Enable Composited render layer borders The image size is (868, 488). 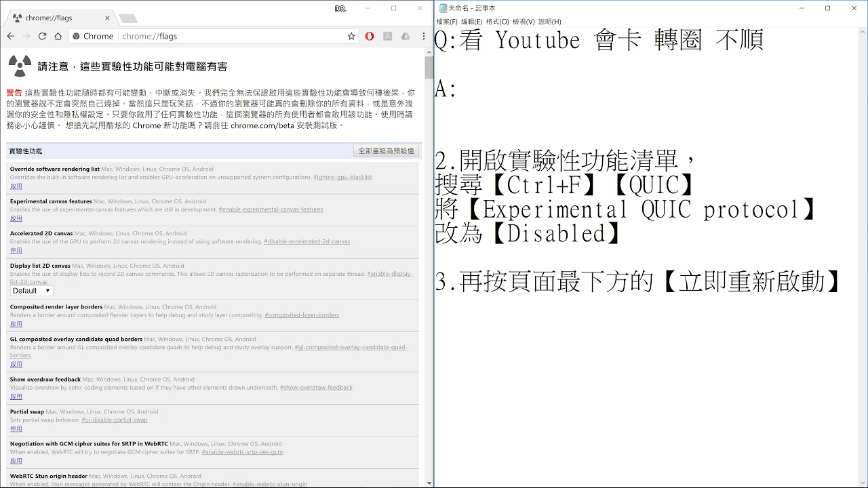pos(16,324)
